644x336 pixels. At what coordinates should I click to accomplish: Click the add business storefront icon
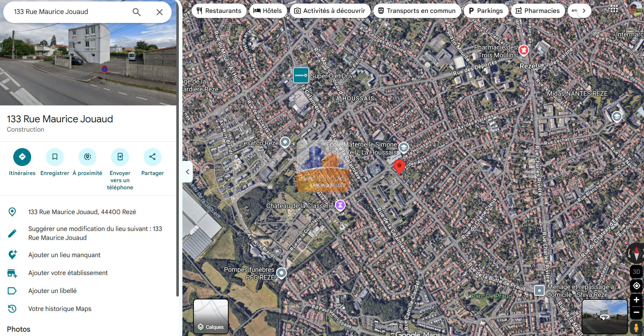pyautogui.click(x=12, y=273)
